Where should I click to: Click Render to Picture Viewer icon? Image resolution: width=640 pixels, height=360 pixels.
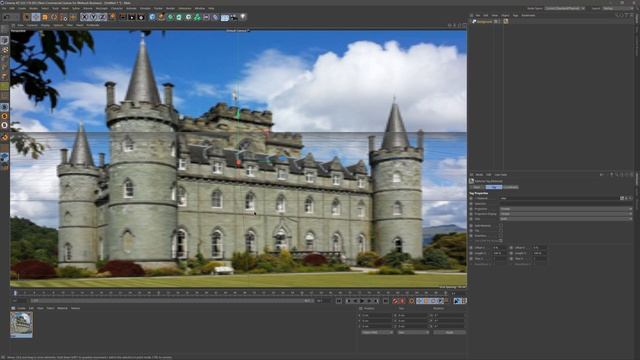pos(131,17)
